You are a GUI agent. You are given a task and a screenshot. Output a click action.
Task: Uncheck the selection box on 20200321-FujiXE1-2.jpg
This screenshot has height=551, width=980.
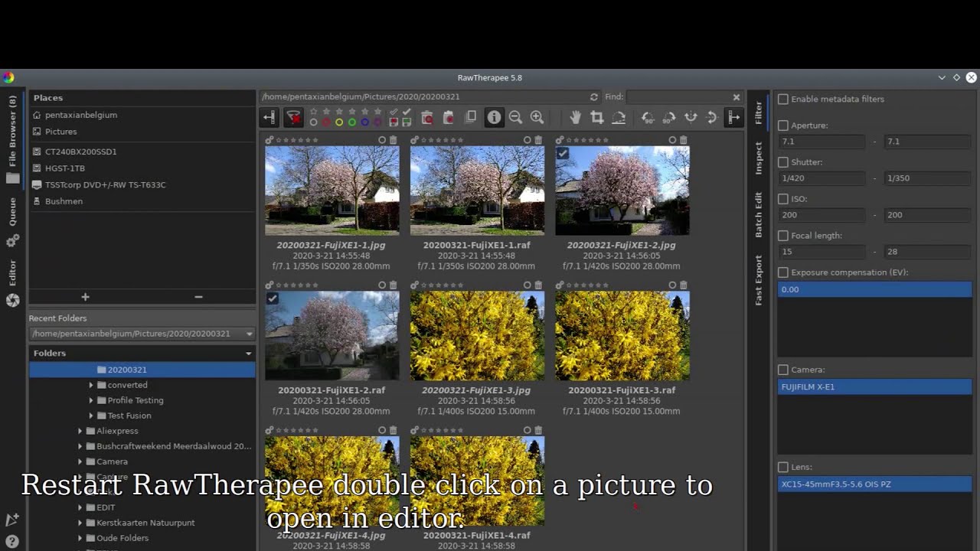[563, 153]
